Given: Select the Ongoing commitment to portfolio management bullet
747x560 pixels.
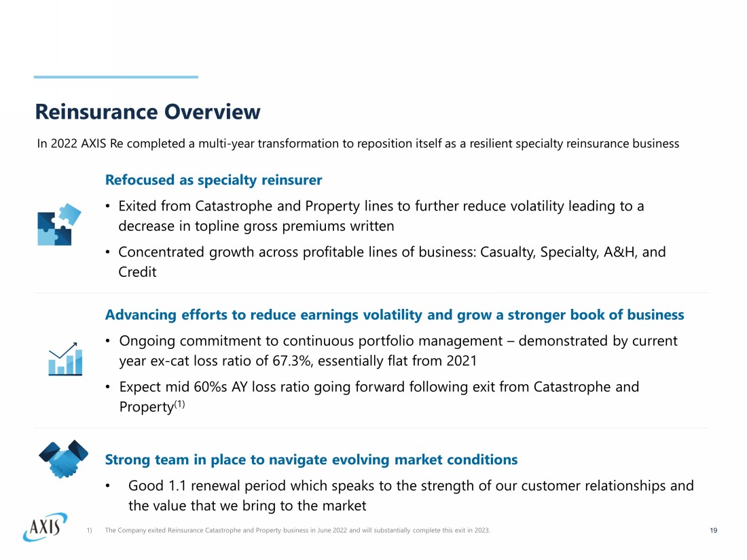Looking at the screenshot, I should click(397, 350).
